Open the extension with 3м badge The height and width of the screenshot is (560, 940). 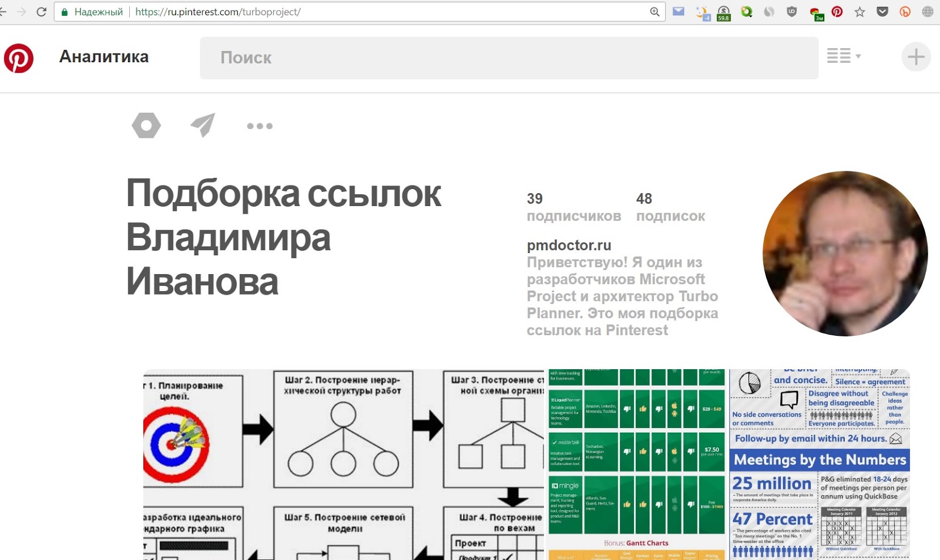tap(816, 14)
